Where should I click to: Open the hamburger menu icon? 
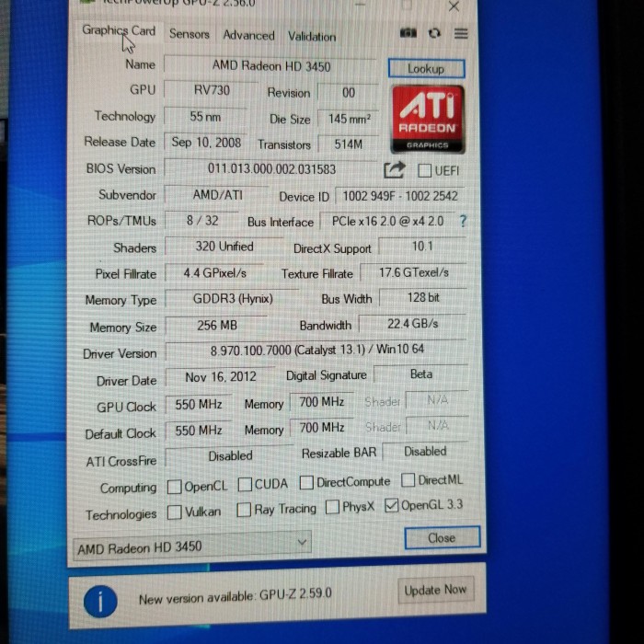[461, 33]
